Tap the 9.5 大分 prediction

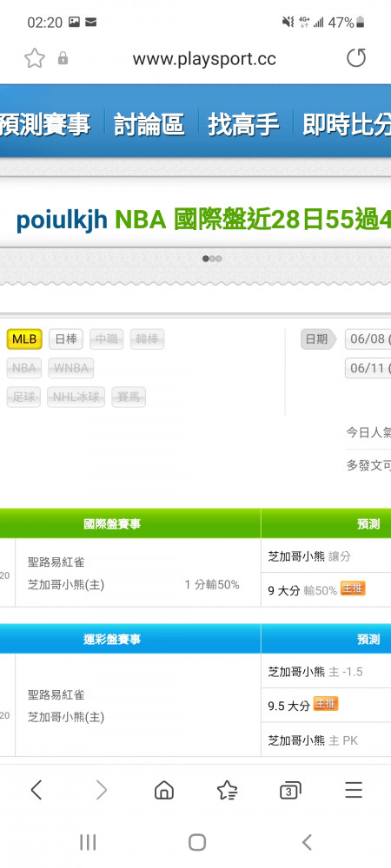289,706
